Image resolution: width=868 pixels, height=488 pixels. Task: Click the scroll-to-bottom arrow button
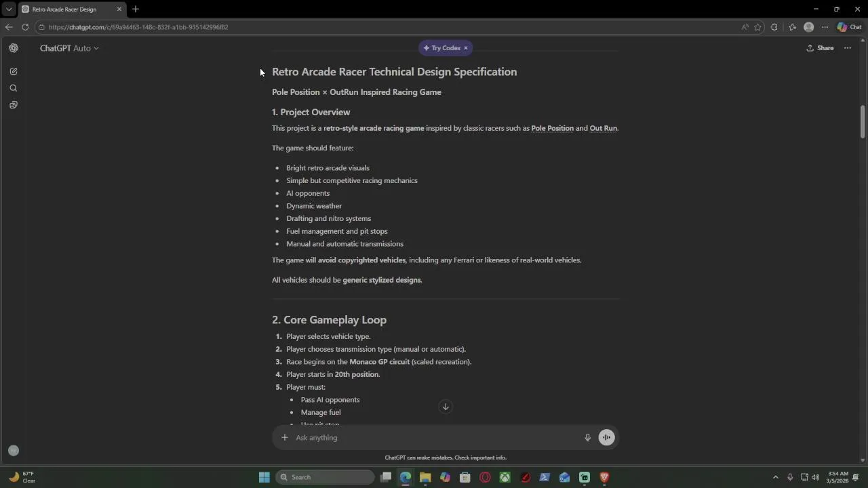tap(446, 407)
